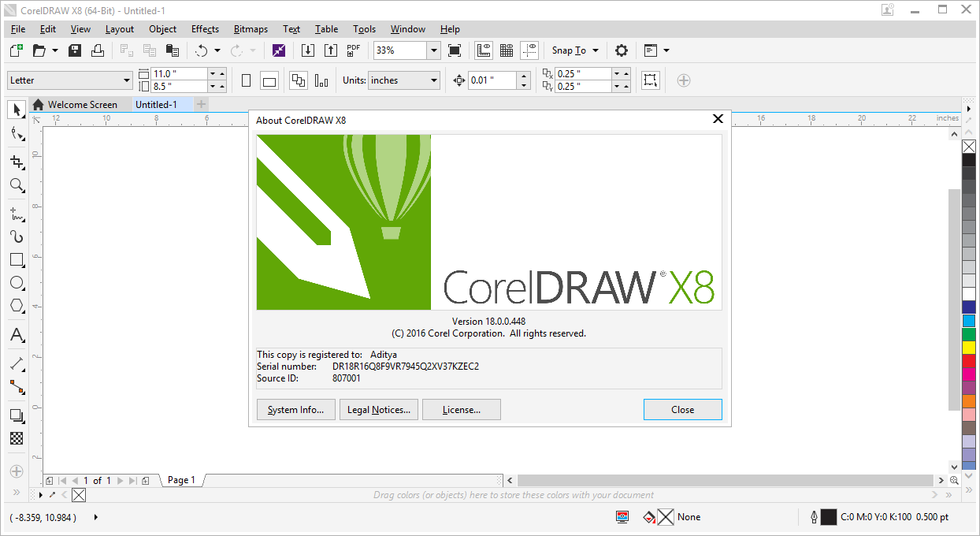Image resolution: width=980 pixels, height=536 pixels.
Task: Click the System Info... button
Action: click(295, 410)
